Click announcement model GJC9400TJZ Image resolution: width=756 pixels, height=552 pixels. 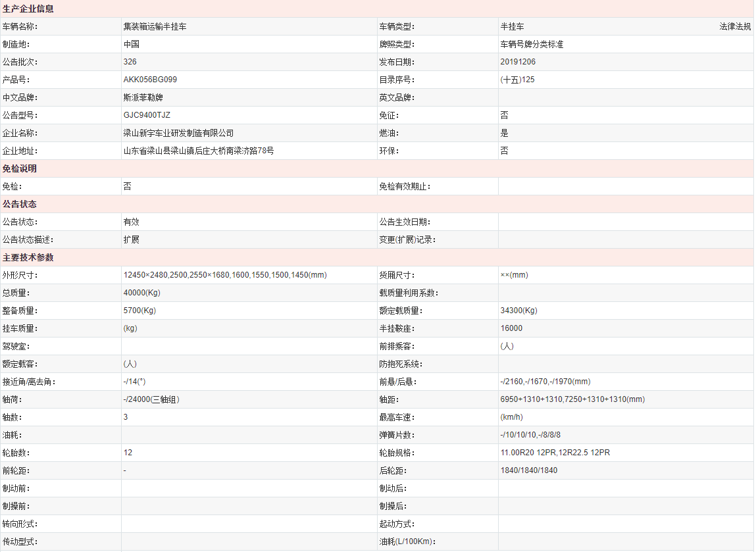tap(147, 115)
